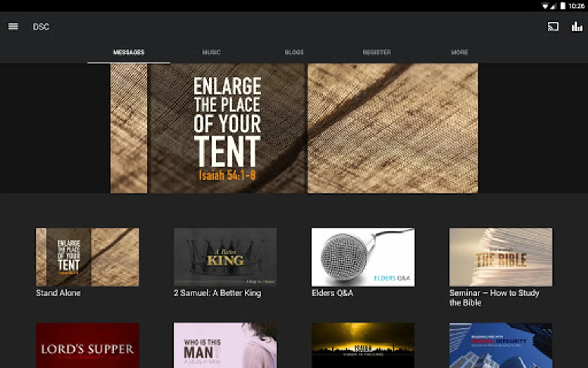588x368 pixels.
Task: Open The Bible seminar thumbnail
Action: point(501,257)
